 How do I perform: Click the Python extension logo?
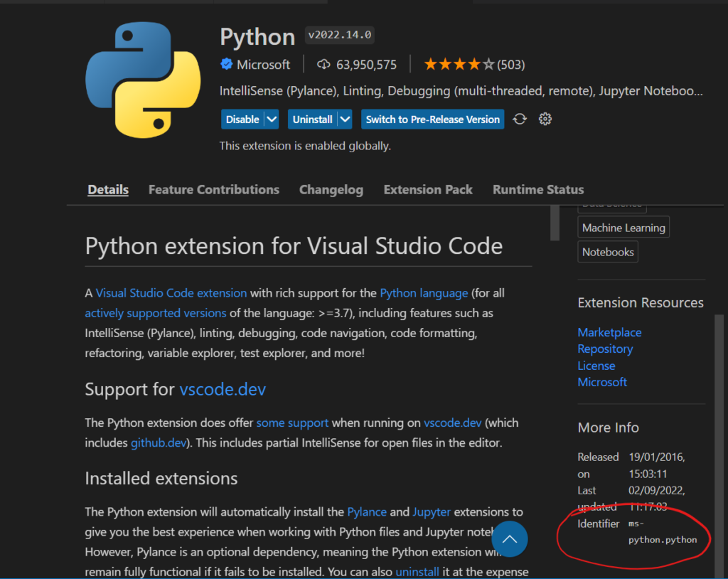[x=143, y=80]
